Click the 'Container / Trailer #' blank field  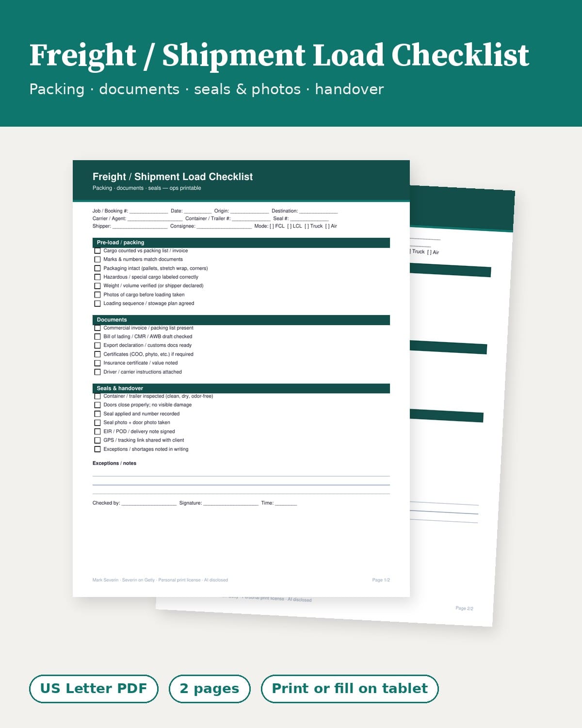251,219
